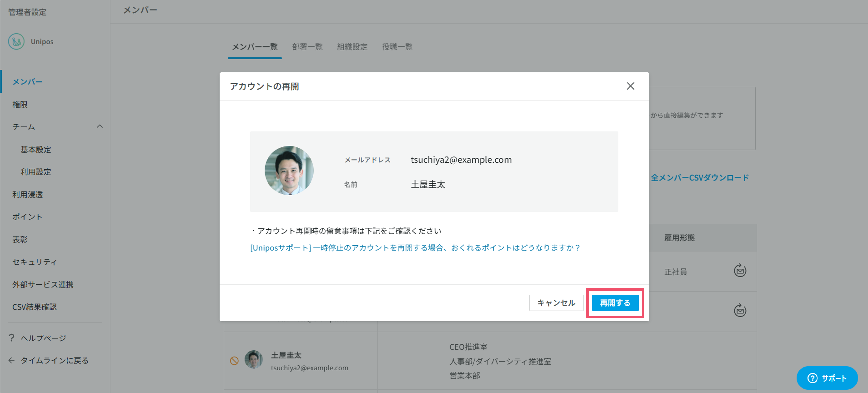Click 全メンバーCSVダウンロード link
Screen dimensions: 868x393
(700, 178)
